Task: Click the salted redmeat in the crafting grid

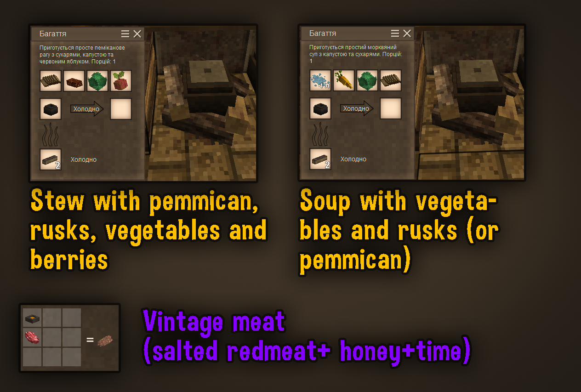Action: coord(33,337)
